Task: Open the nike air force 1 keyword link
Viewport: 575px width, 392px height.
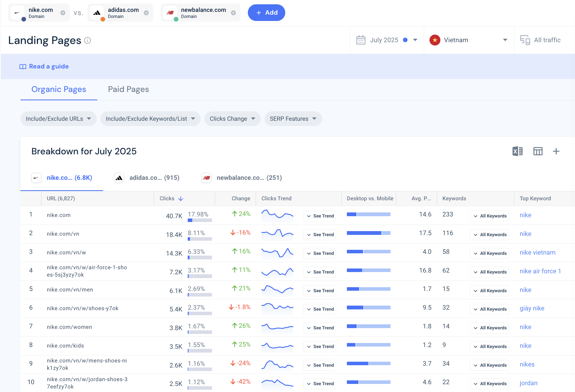Action: click(x=540, y=271)
